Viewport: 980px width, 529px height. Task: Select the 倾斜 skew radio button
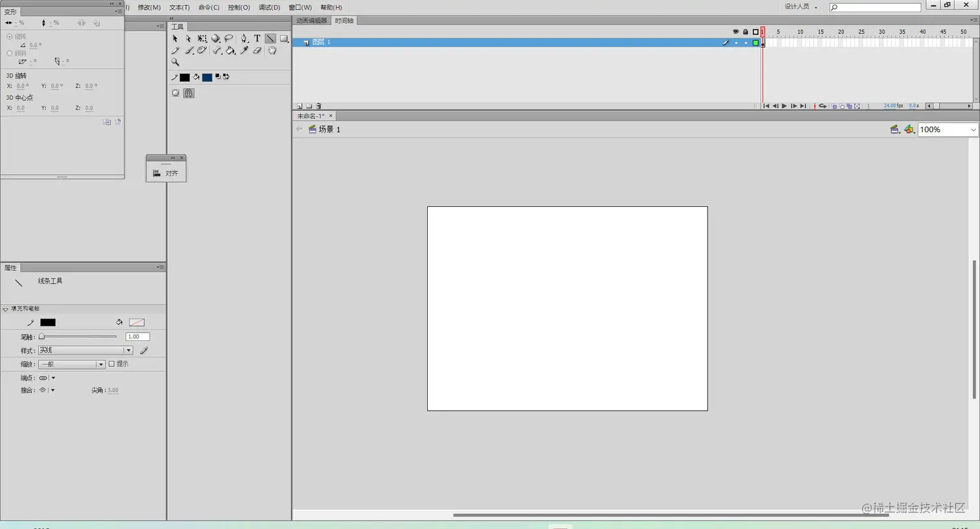coord(9,53)
